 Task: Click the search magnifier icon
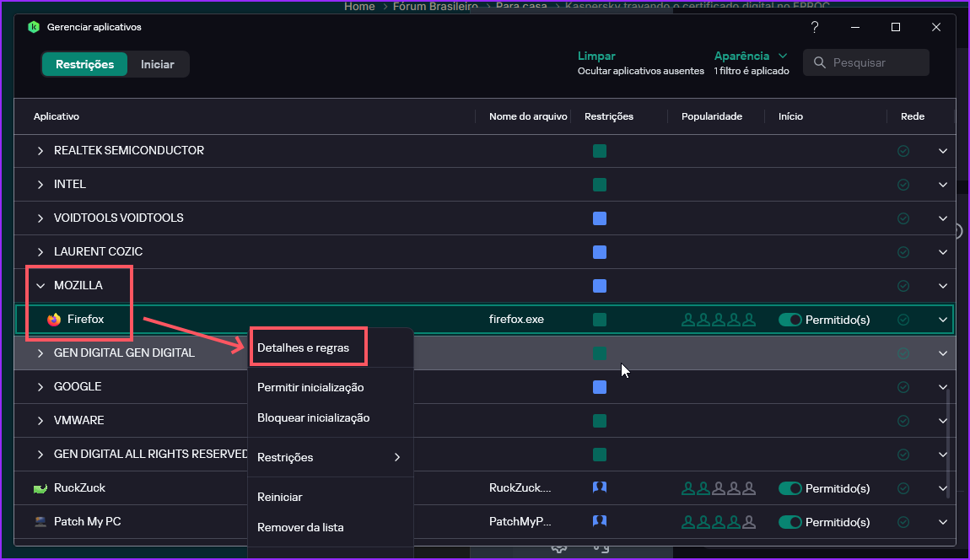click(819, 62)
